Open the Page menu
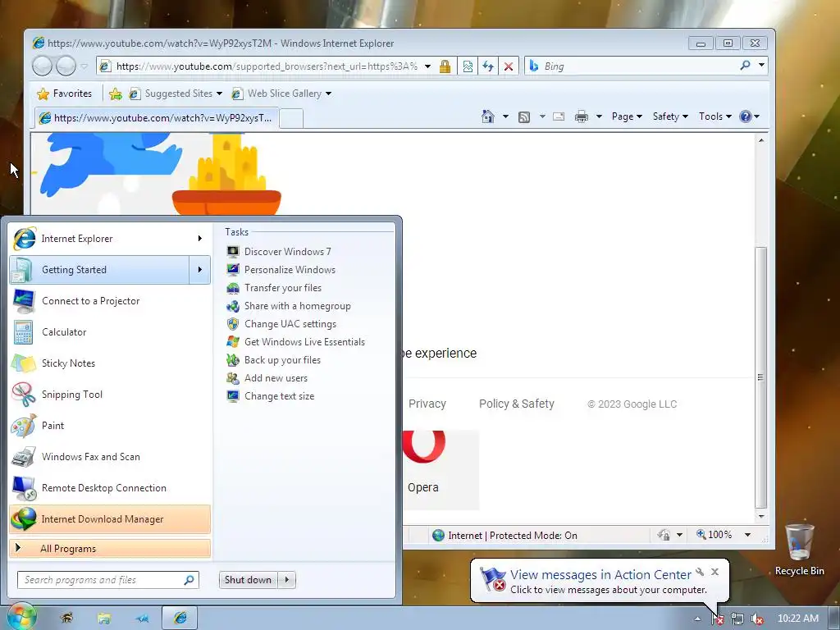The height and width of the screenshot is (630, 840). 627,116
